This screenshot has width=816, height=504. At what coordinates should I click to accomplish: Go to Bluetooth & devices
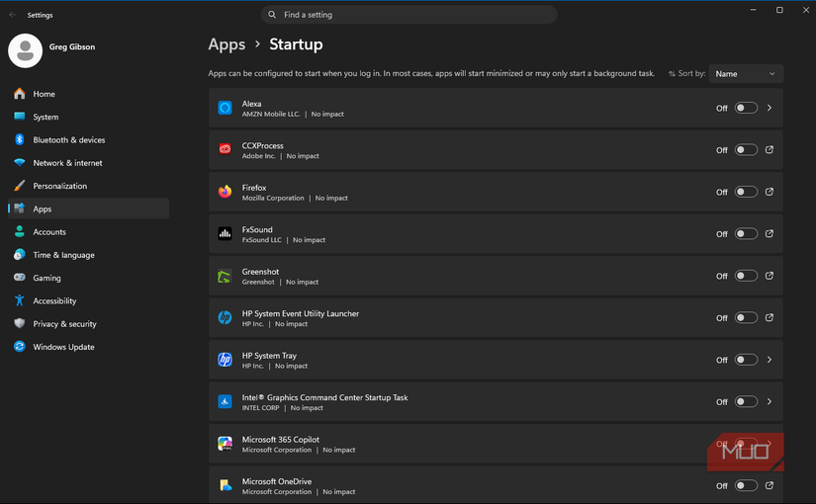pos(88,139)
